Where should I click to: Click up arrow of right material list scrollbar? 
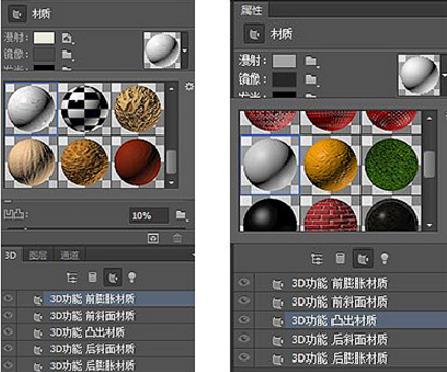click(x=429, y=119)
